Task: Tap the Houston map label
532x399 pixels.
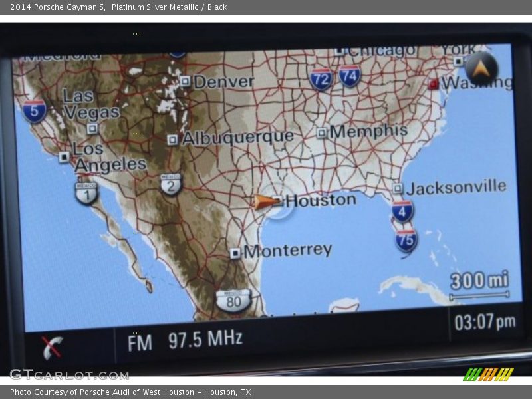Action: pyautogui.click(x=321, y=200)
